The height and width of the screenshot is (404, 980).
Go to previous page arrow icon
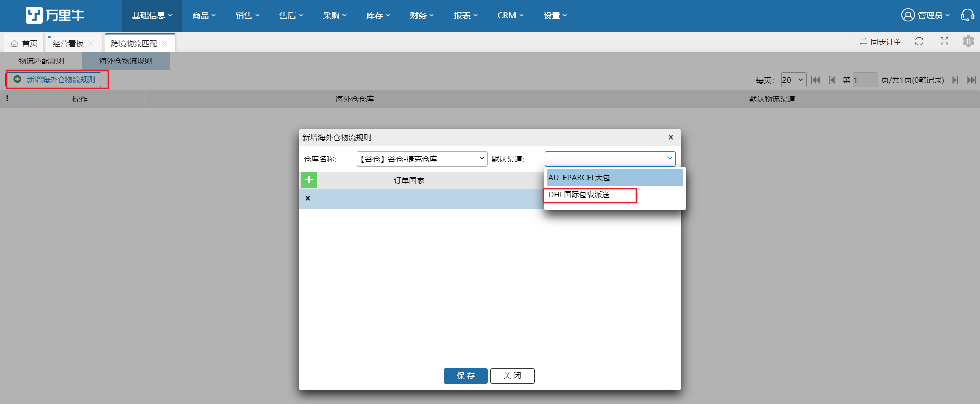(832, 80)
